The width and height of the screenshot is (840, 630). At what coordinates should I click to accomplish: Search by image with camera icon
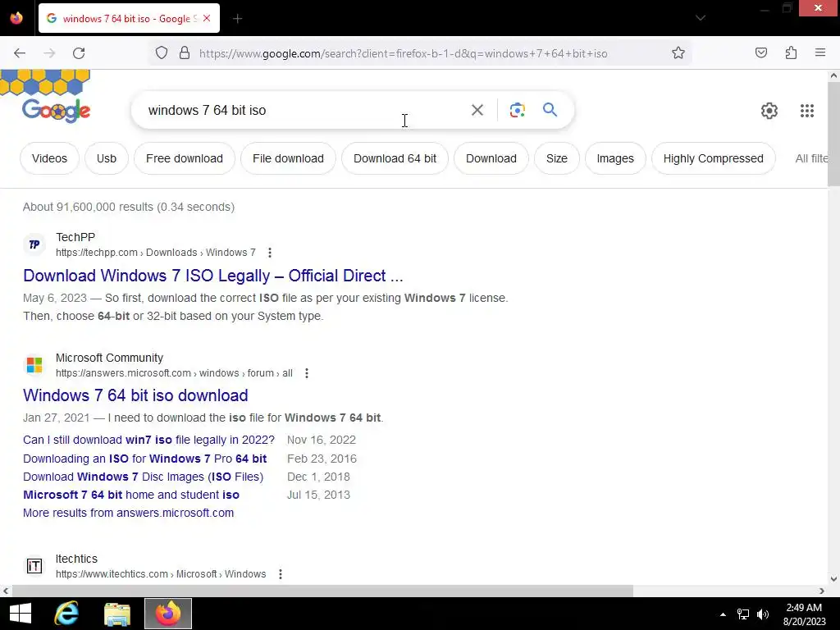coord(517,110)
